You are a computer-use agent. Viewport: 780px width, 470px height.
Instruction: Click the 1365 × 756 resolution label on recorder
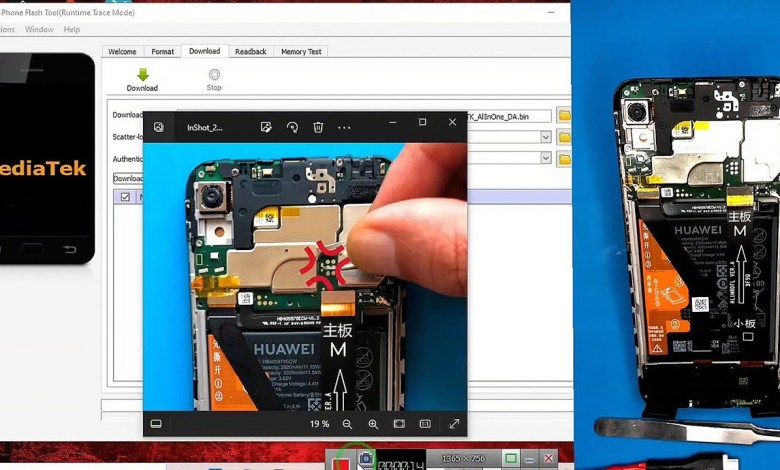click(x=464, y=458)
